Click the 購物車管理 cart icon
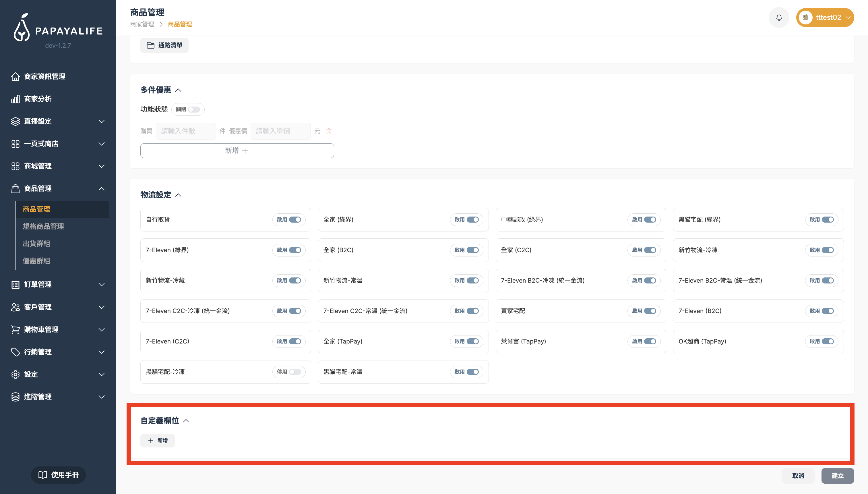 pos(15,329)
